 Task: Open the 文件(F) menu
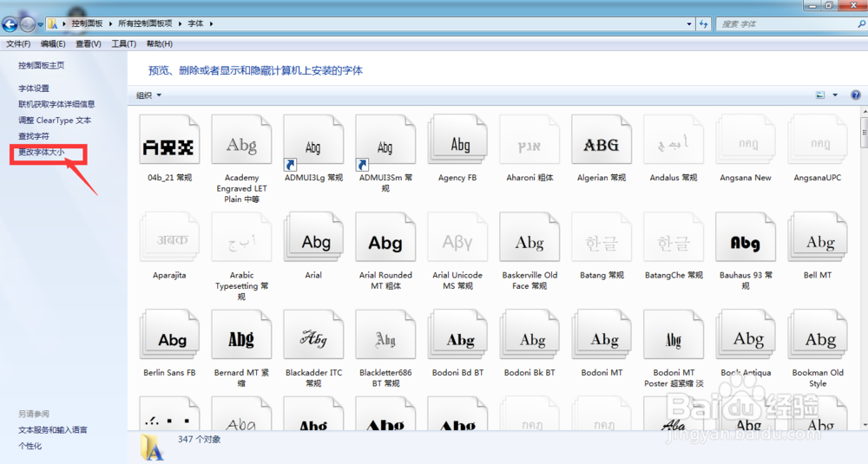tap(18, 43)
